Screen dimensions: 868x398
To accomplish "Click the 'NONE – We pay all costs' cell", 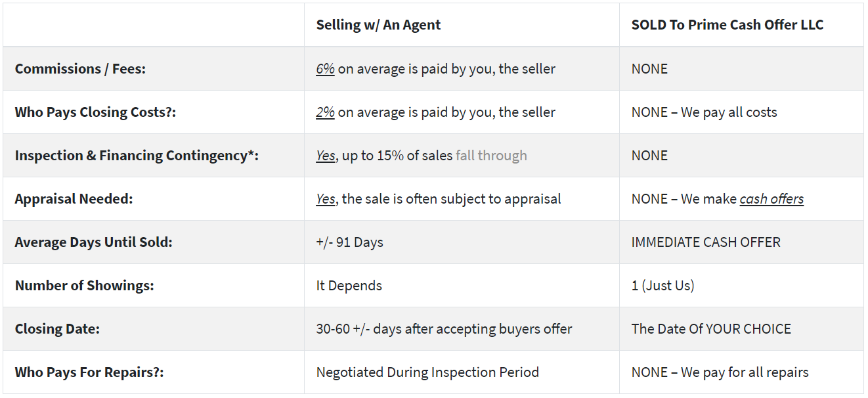I will pyautogui.click(x=704, y=112).
